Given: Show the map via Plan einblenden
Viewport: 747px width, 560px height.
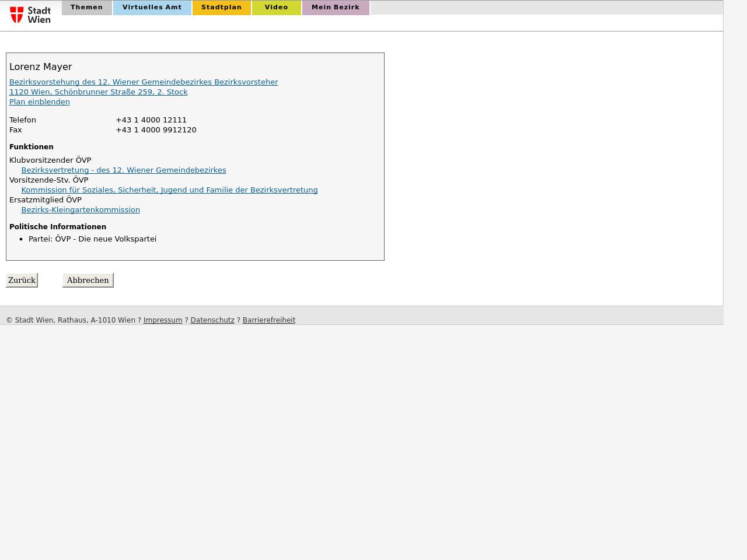Looking at the screenshot, I should click(x=39, y=102).
